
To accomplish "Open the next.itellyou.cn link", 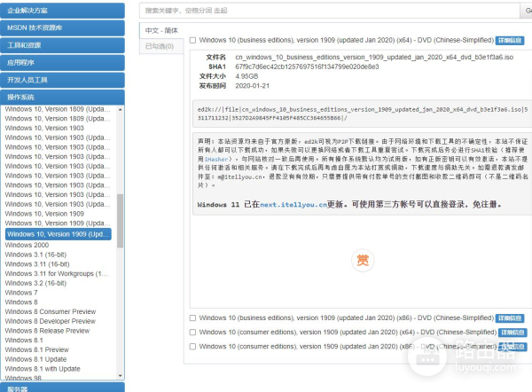I will coord(293,205).
